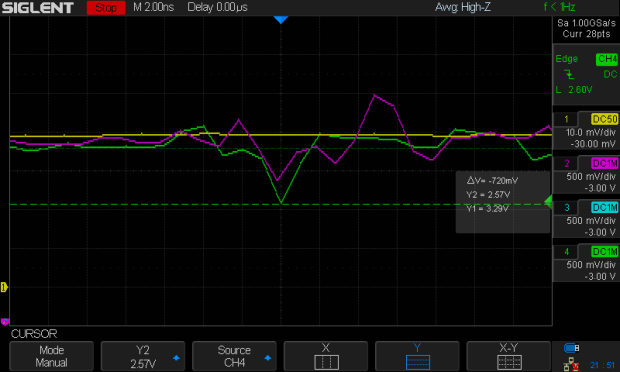Choose the X-Y cursor type softkey
620x372 pixels.
(x=508, y=356)
